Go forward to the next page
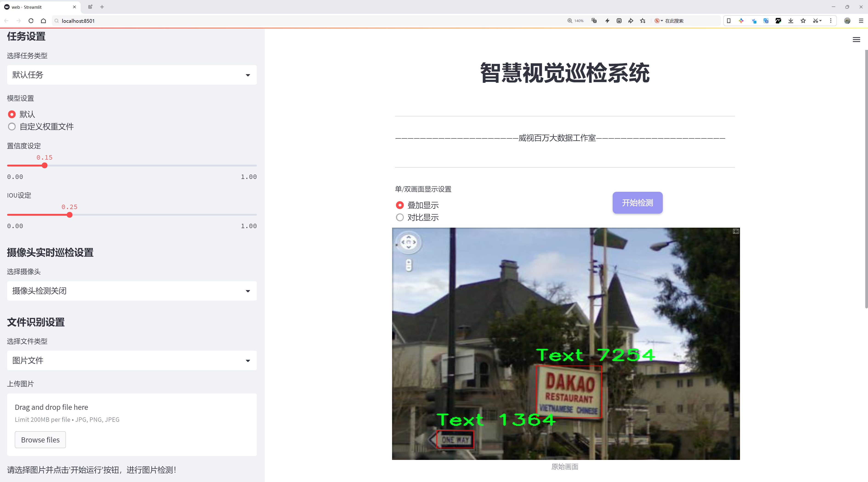This screenshot has width=868, height=482. coord(19,20)
